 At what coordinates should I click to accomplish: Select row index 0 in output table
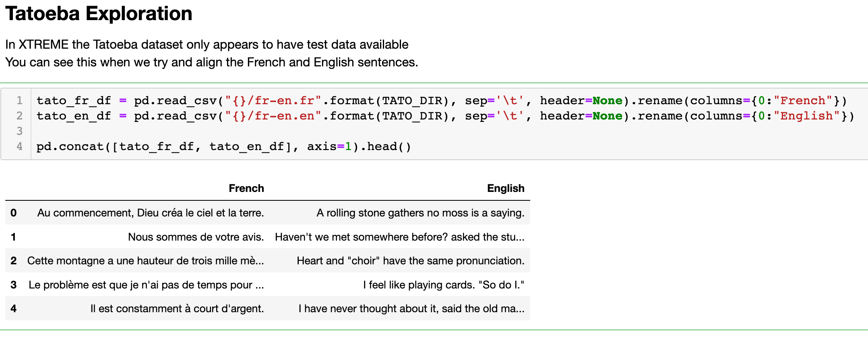click(14, 213)
